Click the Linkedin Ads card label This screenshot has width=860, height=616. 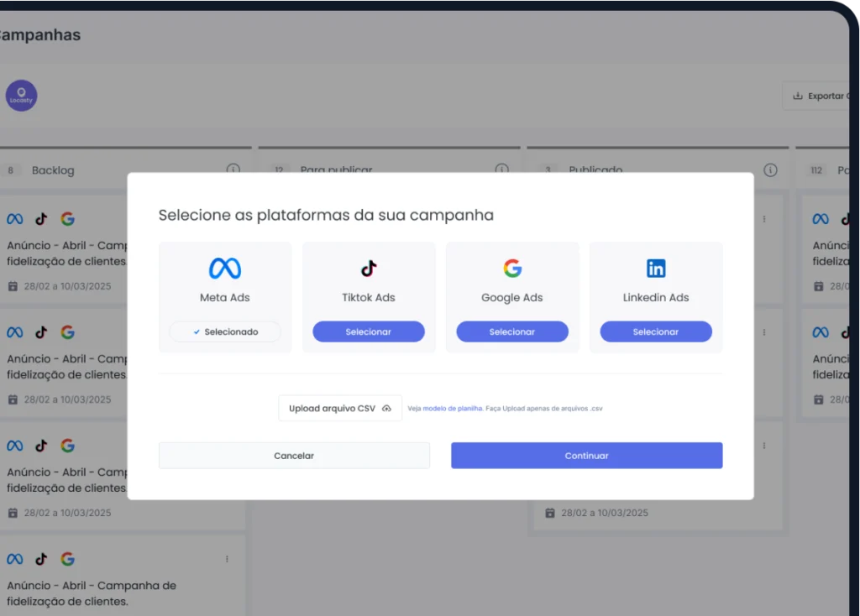coord(656,298)
